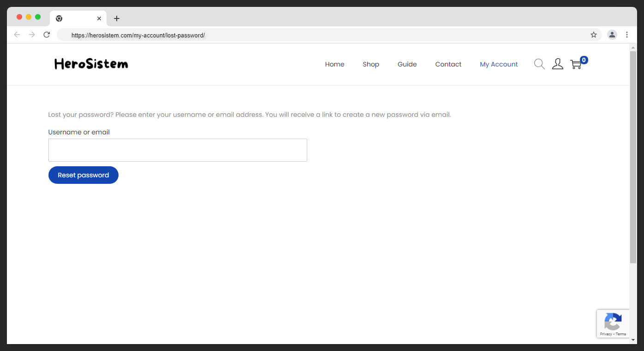Open the Shop menu item
The width and height of the screenshot is (644, 351).
tap(371, 64)
